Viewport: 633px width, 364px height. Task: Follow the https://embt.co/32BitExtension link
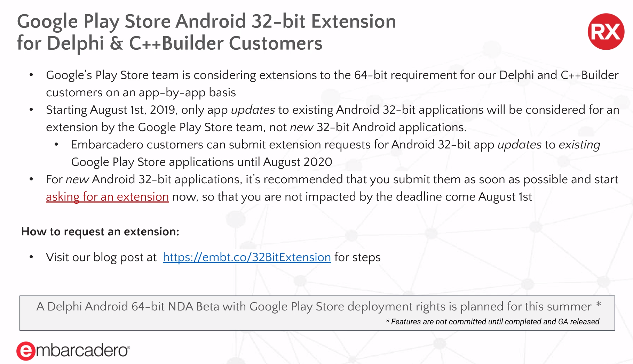click(247, 257)
